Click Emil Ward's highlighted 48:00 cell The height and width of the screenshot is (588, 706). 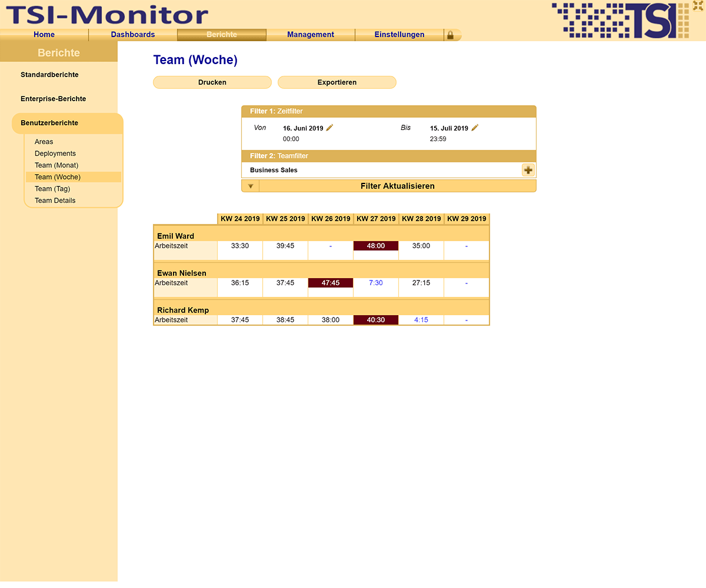point(376,246)
